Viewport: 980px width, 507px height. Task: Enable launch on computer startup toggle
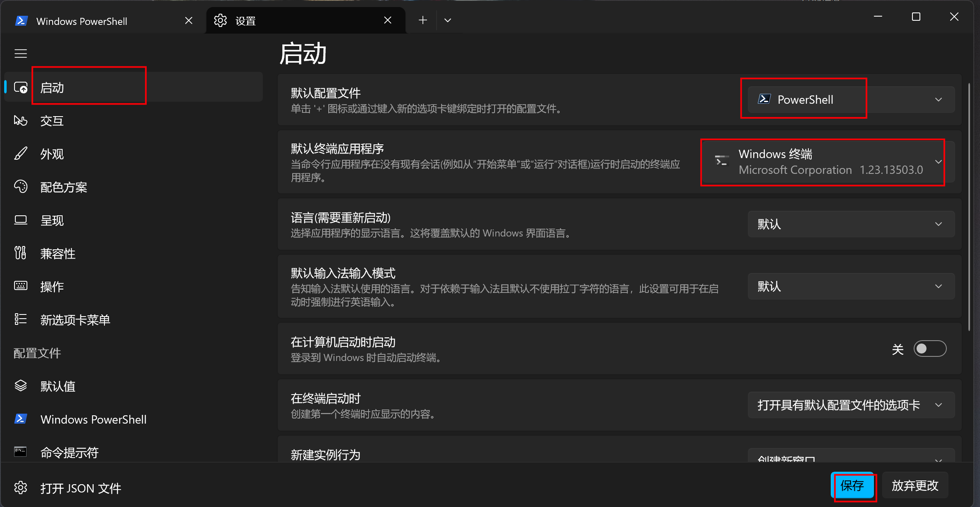[x=929, y=349]
